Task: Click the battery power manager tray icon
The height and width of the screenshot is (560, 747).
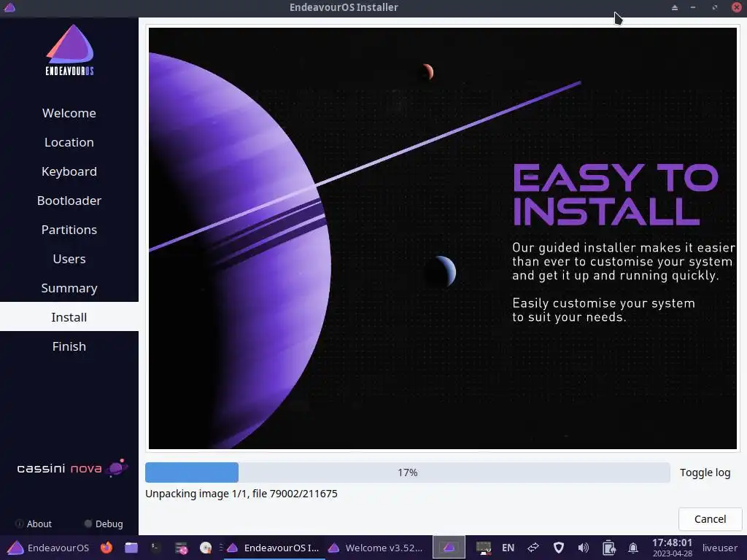Action: pyautogui.click(x=608, y=548)
